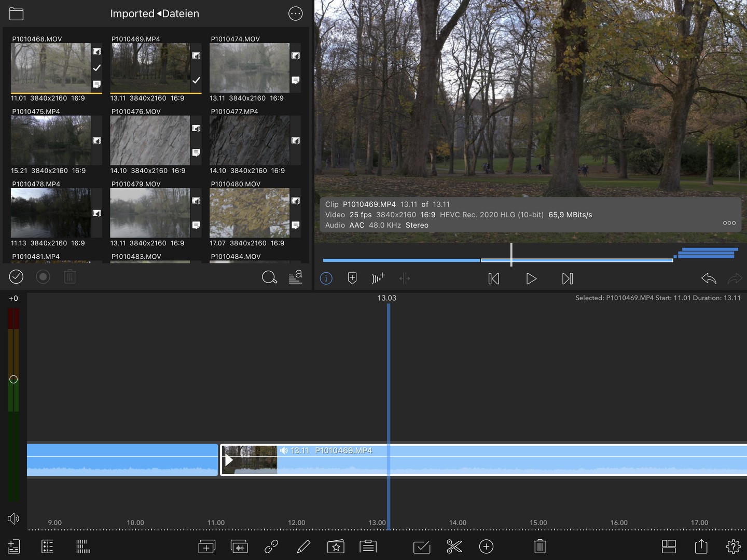This screenshot has width=747, height=560.
Task: Tap the add marker shield icon
Action: [352, 278]
